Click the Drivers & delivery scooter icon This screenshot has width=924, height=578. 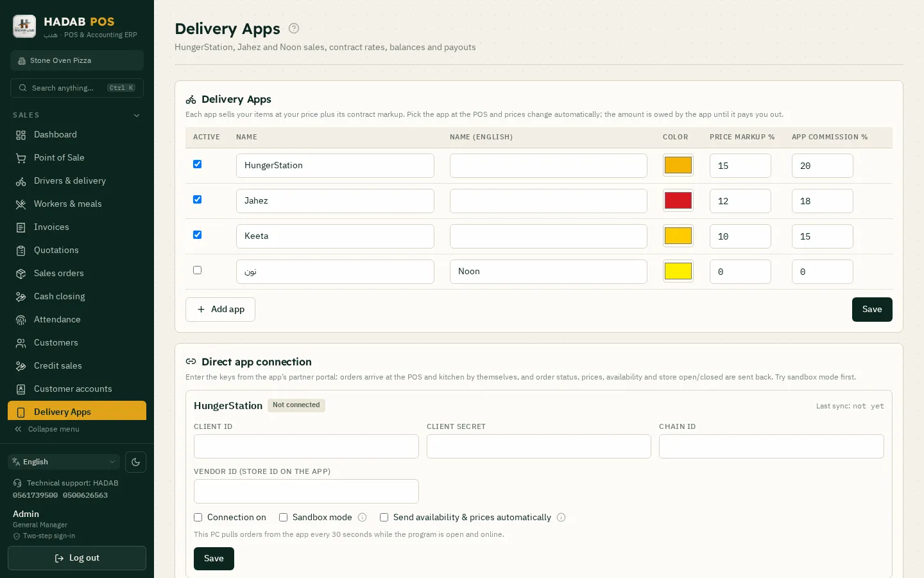coord(21,181)
